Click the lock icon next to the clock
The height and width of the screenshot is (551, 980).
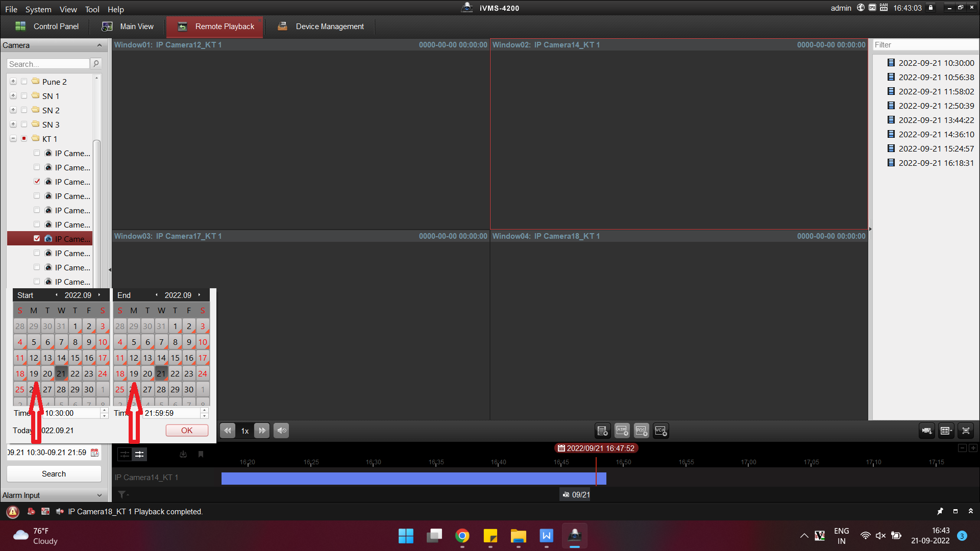(931, 8)
